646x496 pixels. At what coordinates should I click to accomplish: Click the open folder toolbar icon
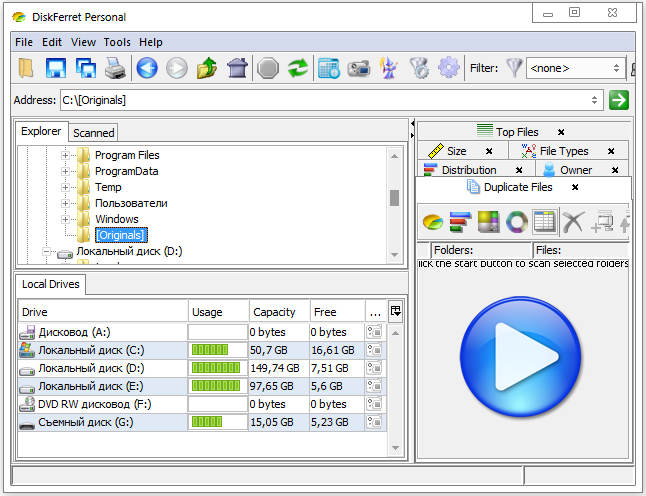coord(26,68)
